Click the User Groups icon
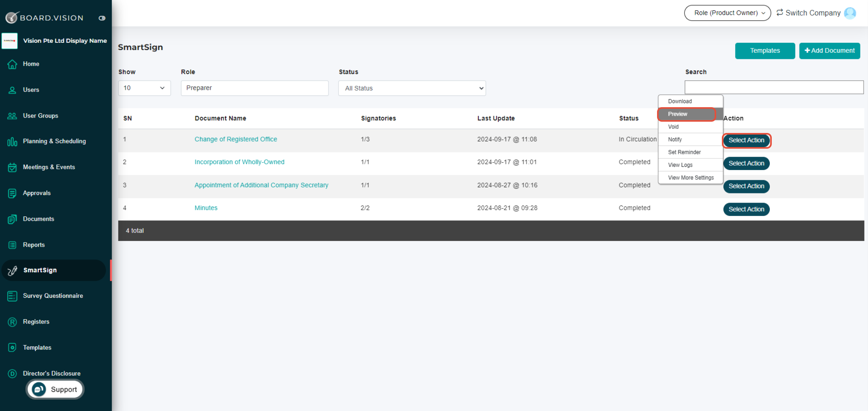This screenshot has height=411, width=868. point(12,116)
